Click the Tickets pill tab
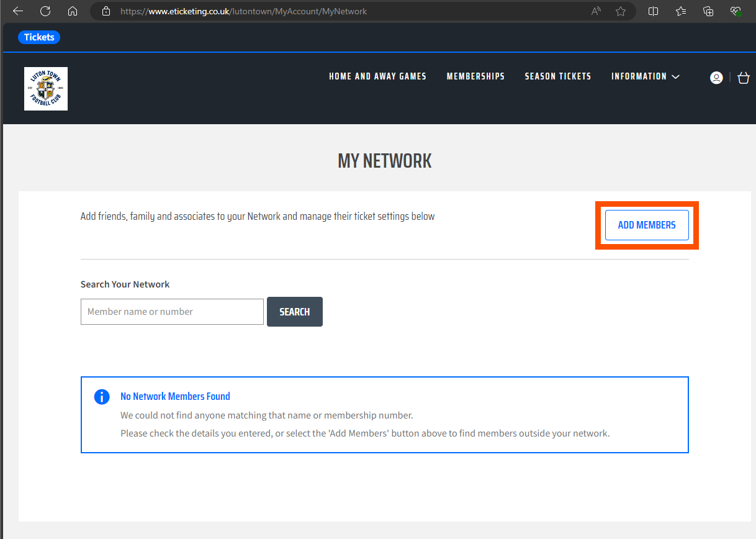The width and height of the screenshot is (756, 539). point(39,37)
